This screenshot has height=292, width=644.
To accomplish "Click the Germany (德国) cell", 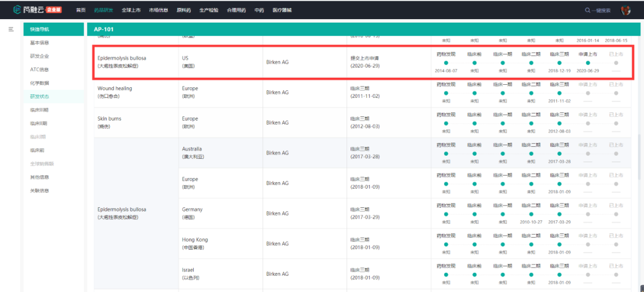I will click(x=221, y=213).
